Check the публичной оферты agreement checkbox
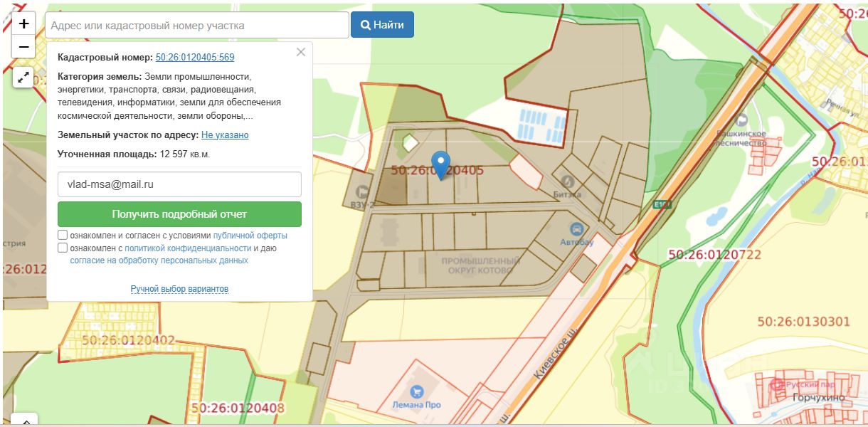Screen dimensions: 868x427 pyautogui.click(x=63, y=235)
